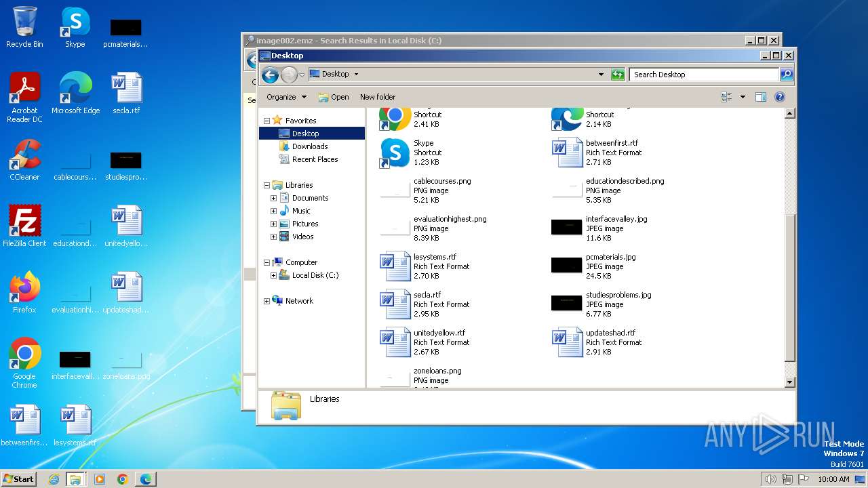The width and height of the screenshot is (868, 488).
Task: Click the search magnifier icon in Explorer
Action: pyautogui.click(x=787, y=75)
